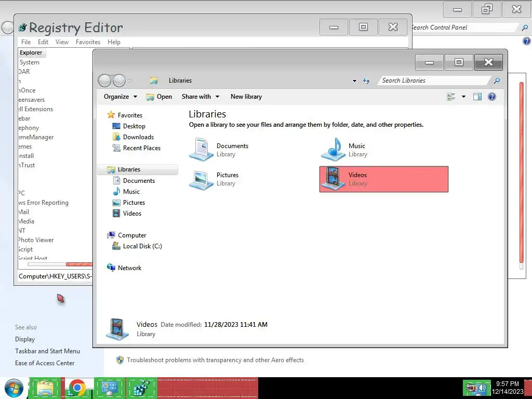The image size is (532, 399).
Task: Open the Windows Start button
Action: pos(14,388)
